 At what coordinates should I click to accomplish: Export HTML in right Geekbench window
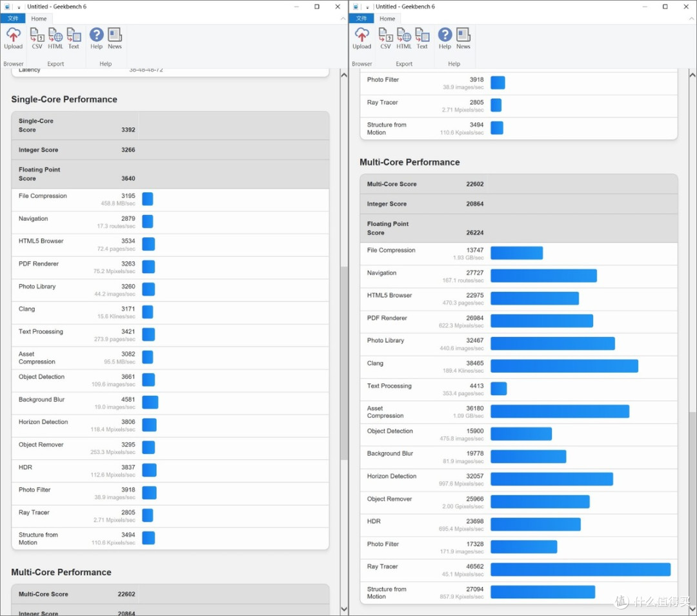point(404,38)
